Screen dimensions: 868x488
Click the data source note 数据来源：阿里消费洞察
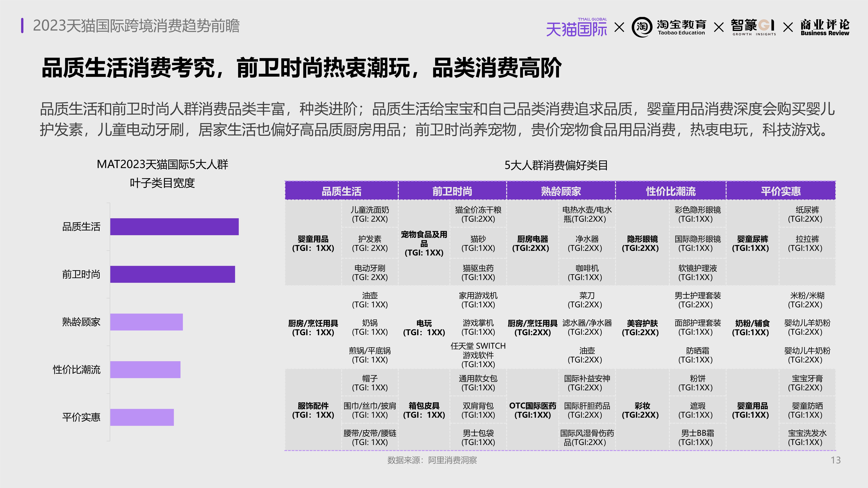(432, 460)
